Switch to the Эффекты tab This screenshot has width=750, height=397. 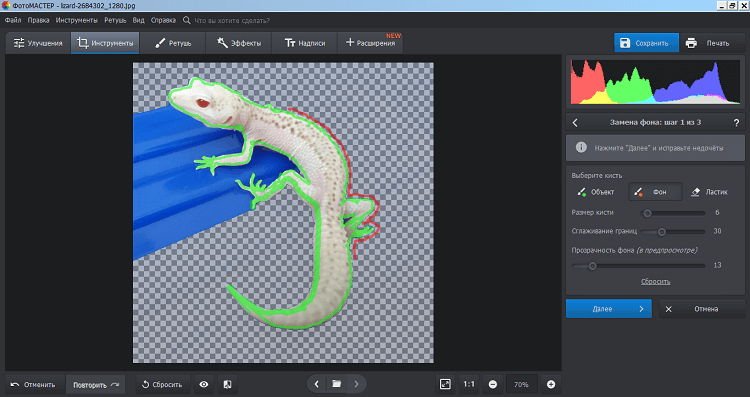239,43
